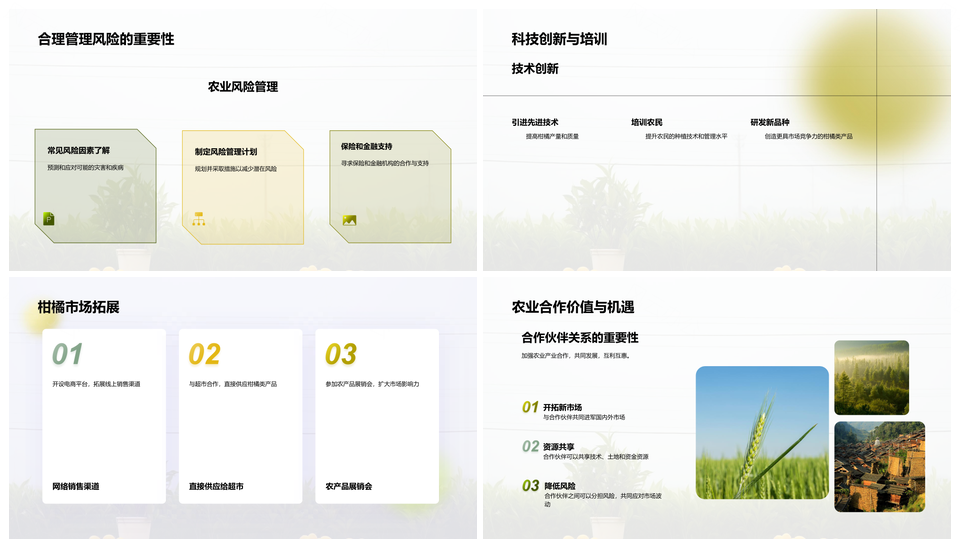Select the green number 01 on market card
This screenshot has height=548, width=960.
coord(67,354)
